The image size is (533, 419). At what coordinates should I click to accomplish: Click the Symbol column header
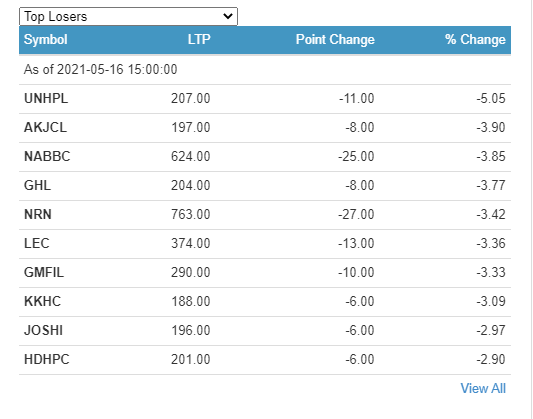(46, 39)
